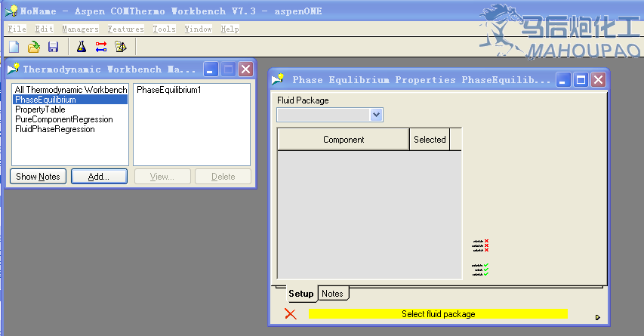
Task: Minimize the Thermodynamic Workbench Manager window
Action: point(211,69)
